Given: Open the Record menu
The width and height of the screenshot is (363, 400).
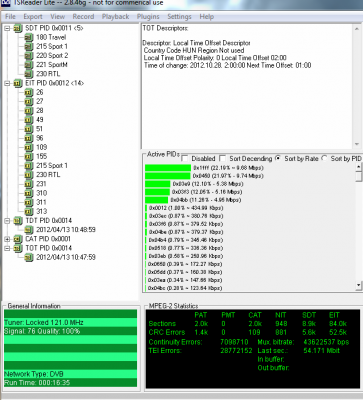Looking at the screenshot, I should [x=83, y=17].
